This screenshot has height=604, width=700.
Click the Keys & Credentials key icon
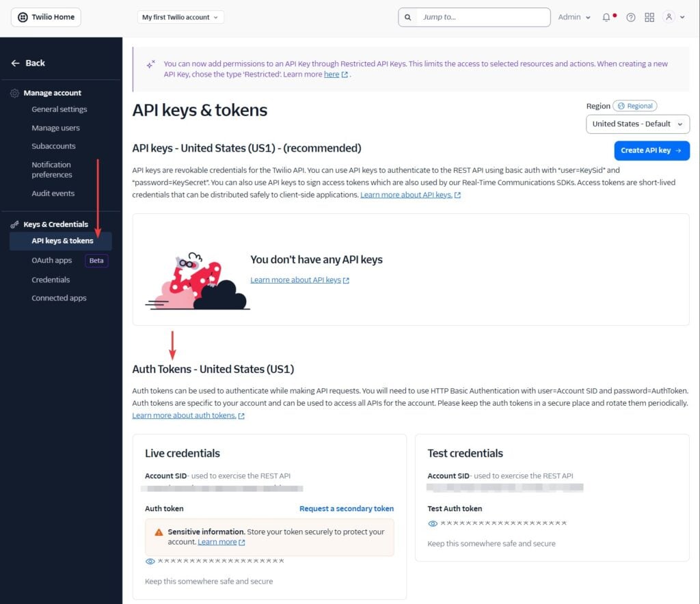pyautogui.click(x=14, y=224)
